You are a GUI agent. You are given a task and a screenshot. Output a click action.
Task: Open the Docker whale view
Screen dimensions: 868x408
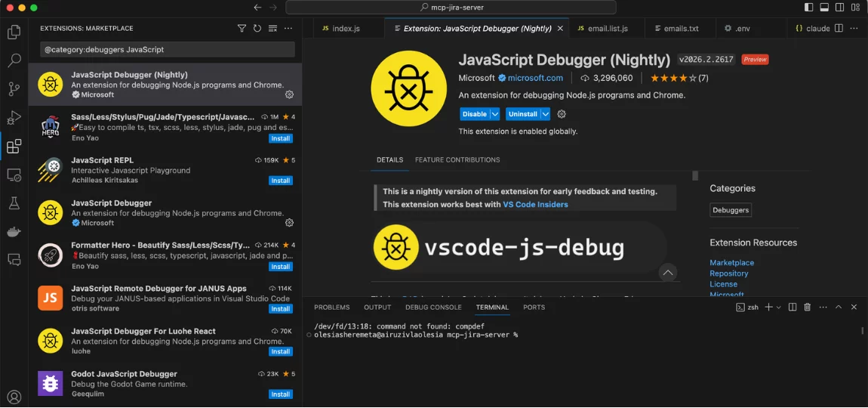(x=14, y=232)
